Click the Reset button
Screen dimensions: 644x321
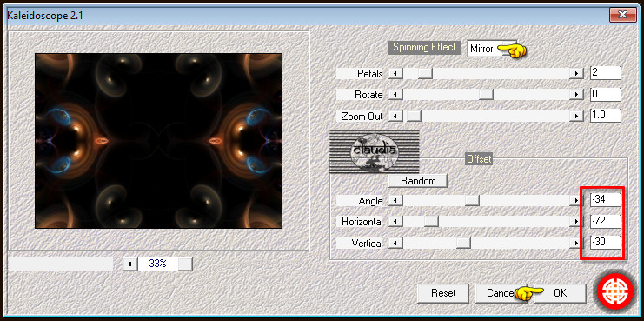pyautogui.click(x=443, y=293)
